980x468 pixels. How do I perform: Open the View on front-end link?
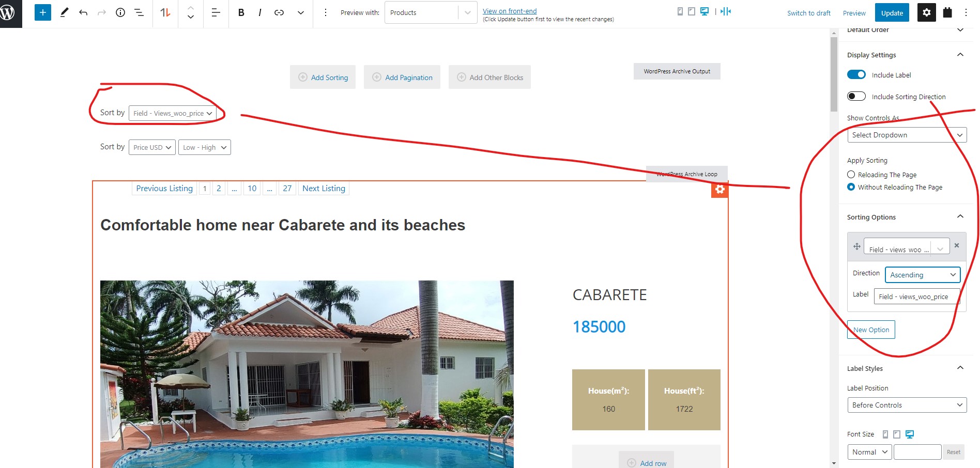(x=510, y=11)
